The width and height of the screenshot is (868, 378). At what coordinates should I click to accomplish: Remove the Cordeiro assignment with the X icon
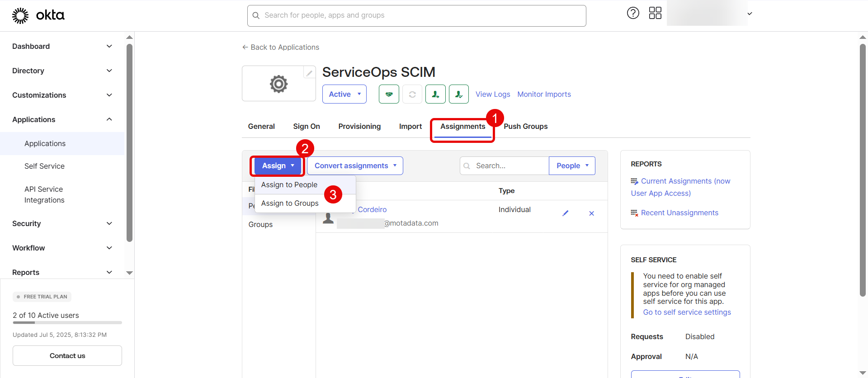(x=591, y=213)
